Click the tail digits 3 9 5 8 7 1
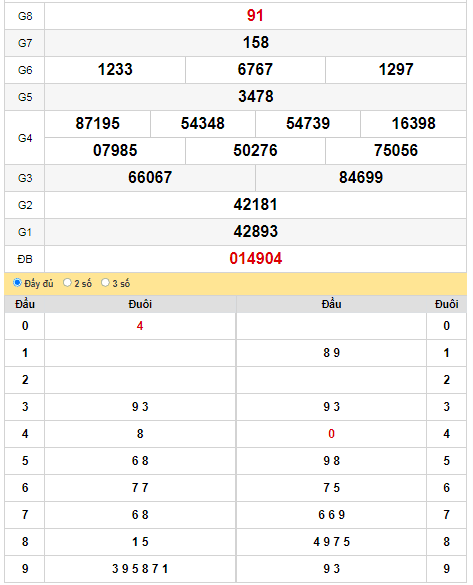 (x=140, y=569)
